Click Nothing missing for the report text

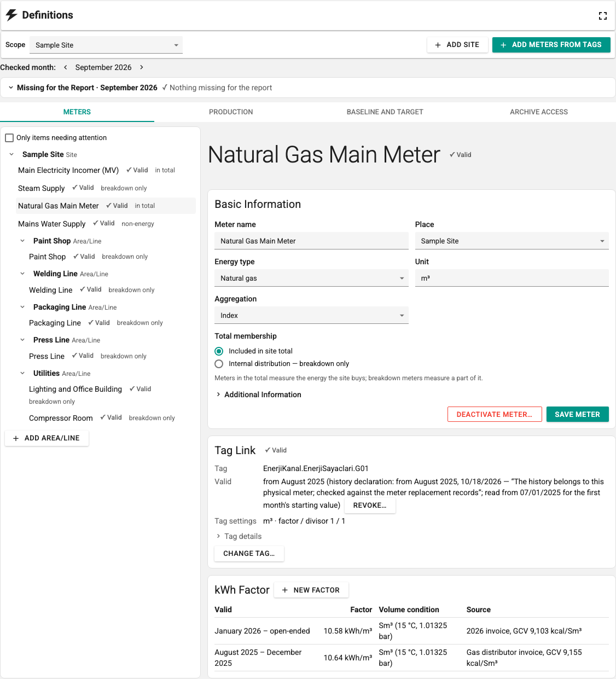220,88
